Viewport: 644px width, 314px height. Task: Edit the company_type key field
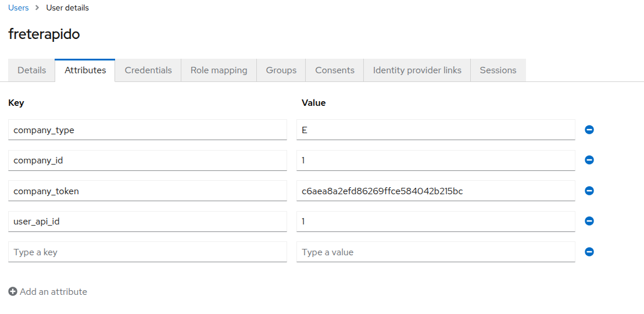(x=147, y=130)
